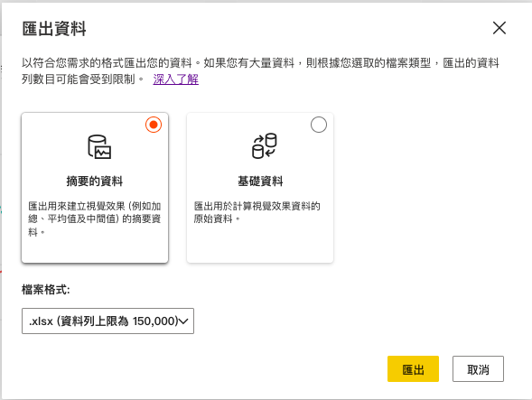The height and width of the screenshot is (400, 532).
Task: Click the 基礎資料 card description text
Action: [257, 212]
